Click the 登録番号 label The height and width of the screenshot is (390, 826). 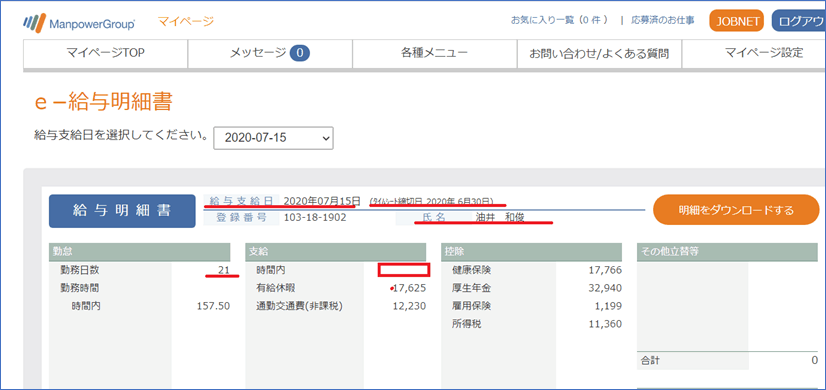tap(241, 217)
